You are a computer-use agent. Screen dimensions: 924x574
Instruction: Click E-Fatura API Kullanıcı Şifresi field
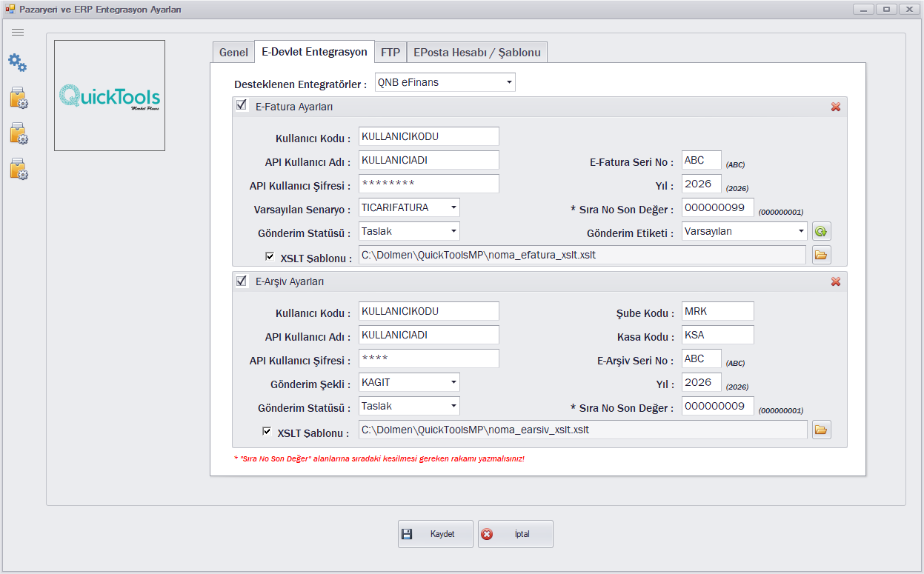(429, 184)
